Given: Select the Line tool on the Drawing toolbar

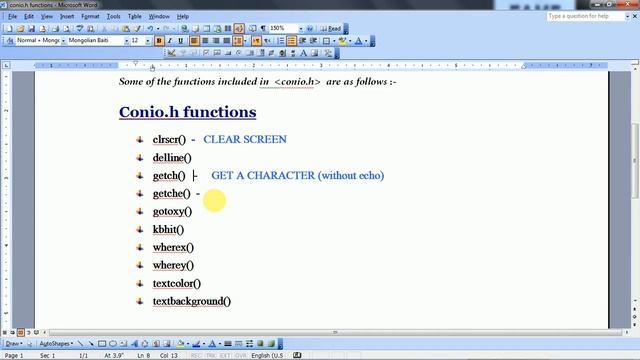Looking at the screenshot, I should pyautogui.click(x=80, y=344).
